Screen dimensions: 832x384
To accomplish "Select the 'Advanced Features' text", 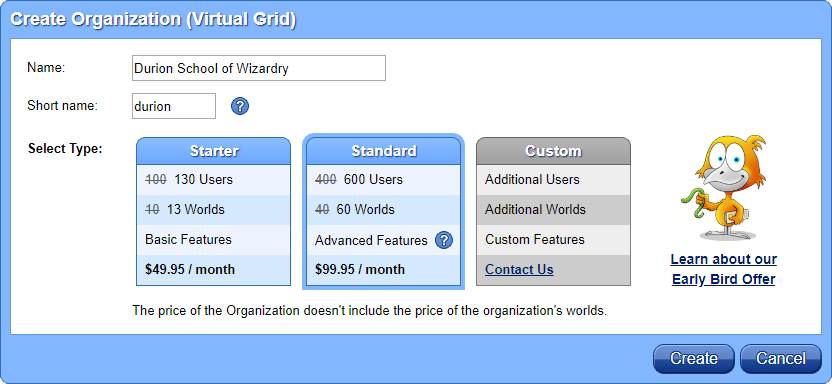I will point(371,241).
